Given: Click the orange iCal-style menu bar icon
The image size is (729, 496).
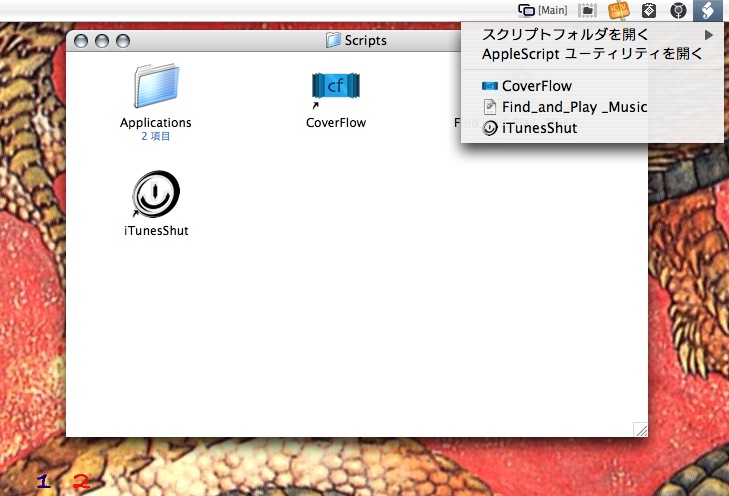Looking at the screenshot, I should point(619,10).
